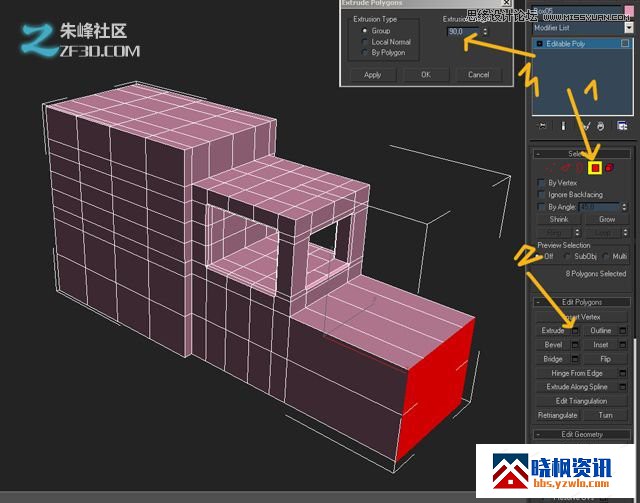The width and height of the screenshot is (640, 503).
Task: Open the pink object color swatch
Action: (x=629, y=11)
